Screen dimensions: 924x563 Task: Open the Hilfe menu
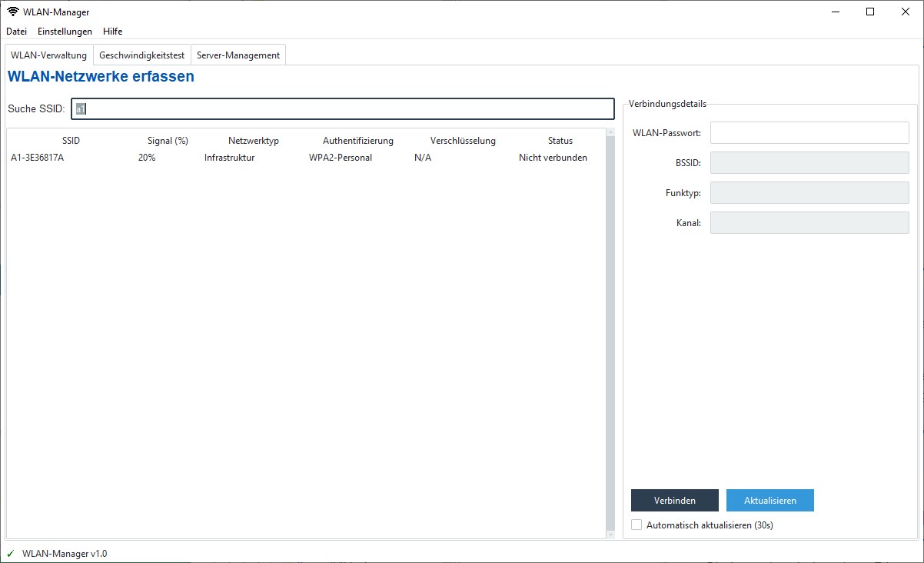(112, 32)
